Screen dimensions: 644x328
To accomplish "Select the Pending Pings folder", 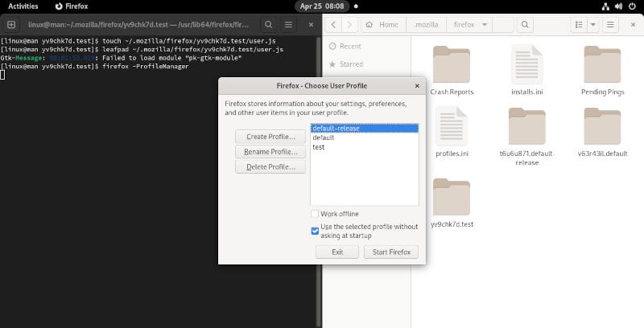I will (602, 71).
